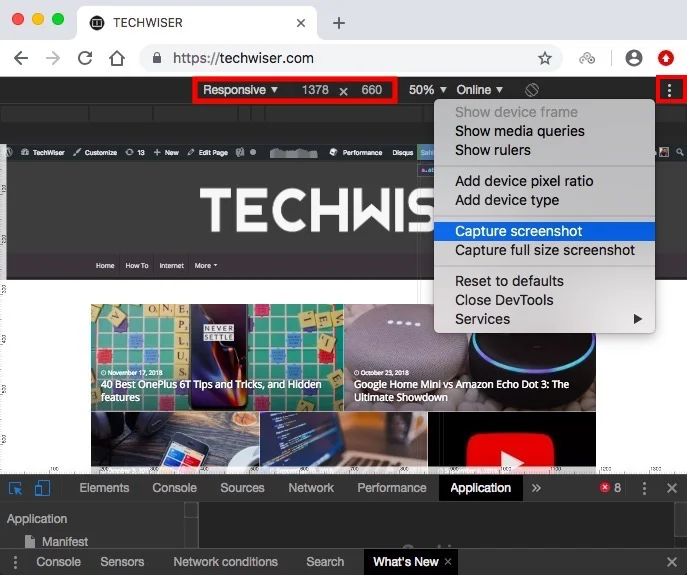Select Show rulers

click(x=545, y=150)
